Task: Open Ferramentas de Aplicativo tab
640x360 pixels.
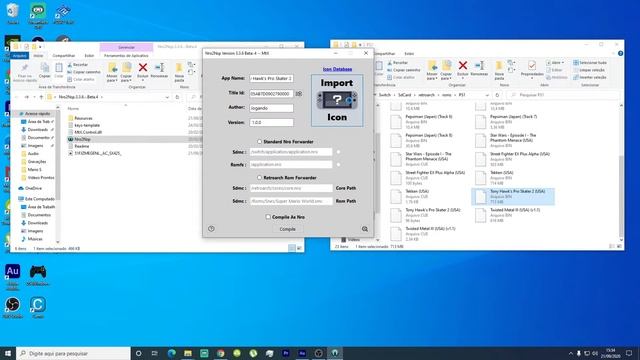Action: click(126, 56)
